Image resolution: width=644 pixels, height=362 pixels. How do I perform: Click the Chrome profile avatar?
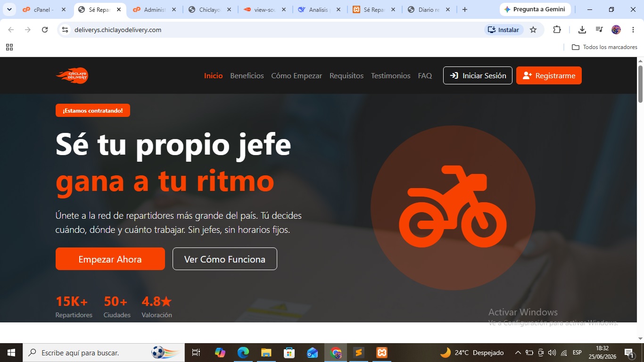tap(616, 30)
